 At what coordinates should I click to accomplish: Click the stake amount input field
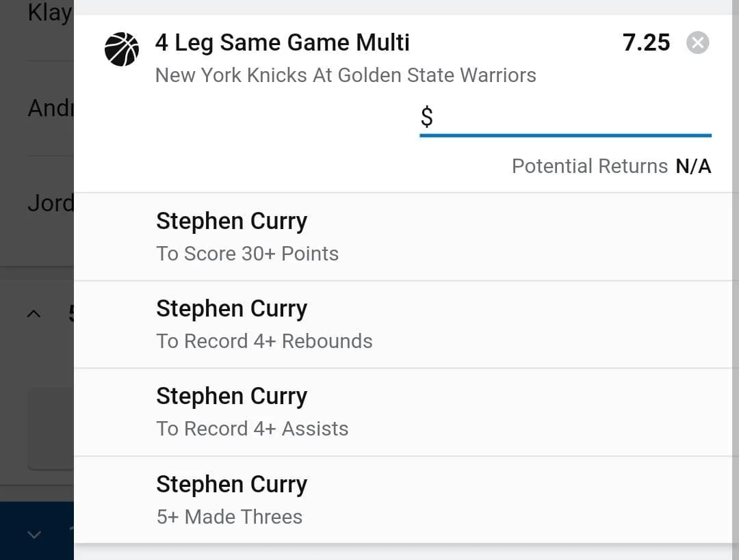pyautogui.click(x=575, y=118)
